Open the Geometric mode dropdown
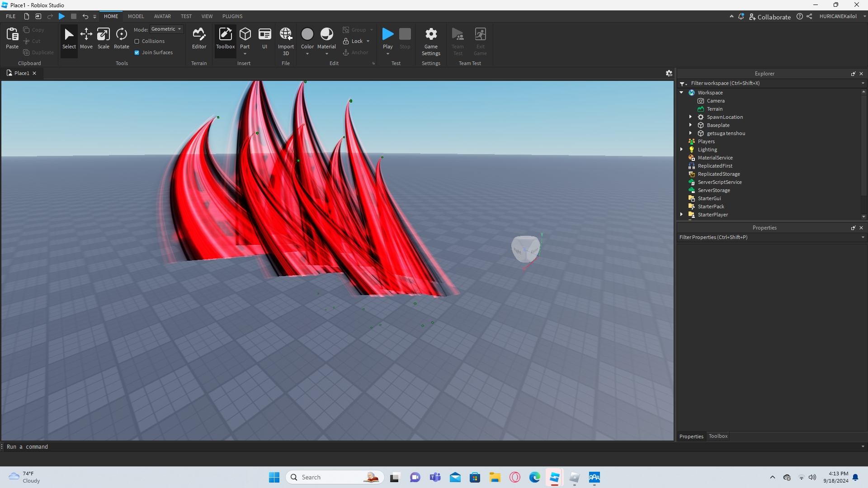 [166, 29]
